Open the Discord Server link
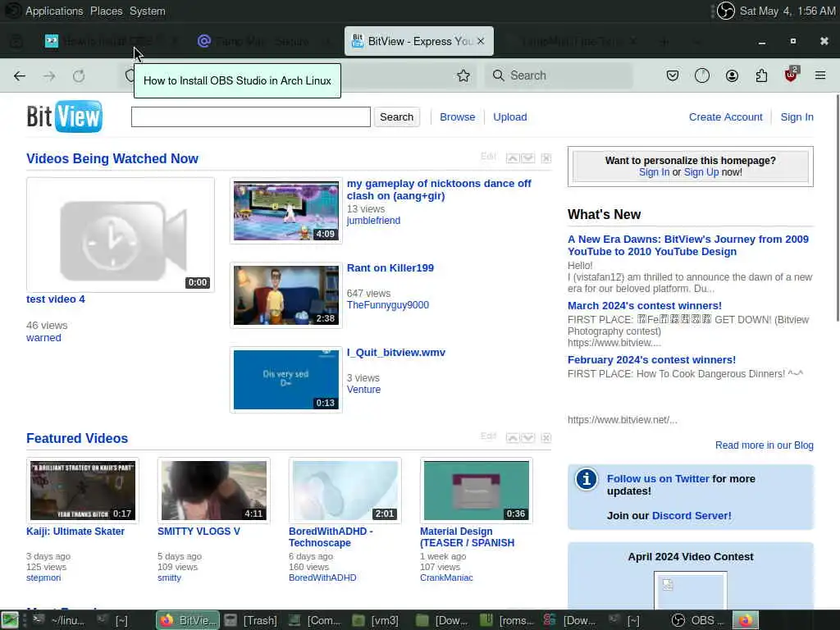 (692, 515)
